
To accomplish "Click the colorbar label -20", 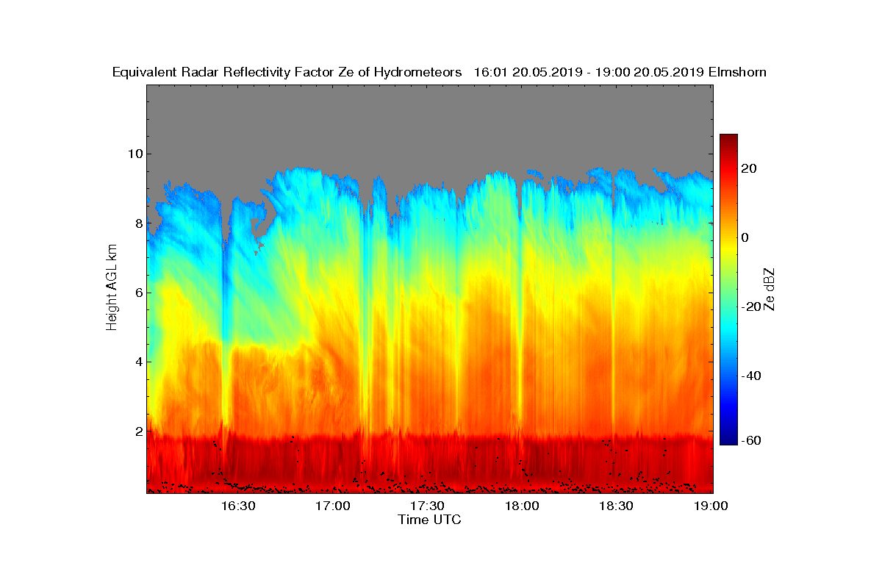I will click(752, 306).
